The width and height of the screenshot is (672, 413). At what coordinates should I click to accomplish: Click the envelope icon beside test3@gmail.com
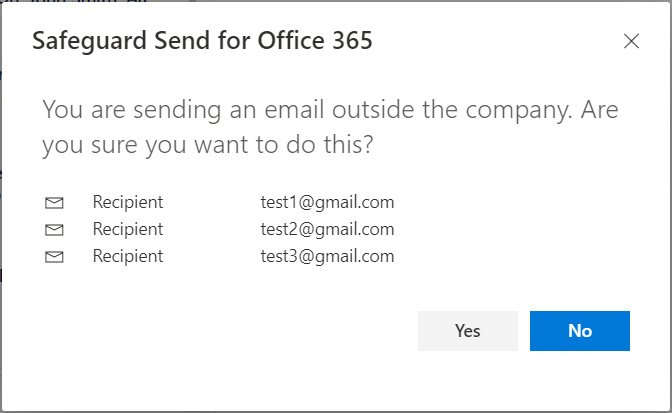54,257
